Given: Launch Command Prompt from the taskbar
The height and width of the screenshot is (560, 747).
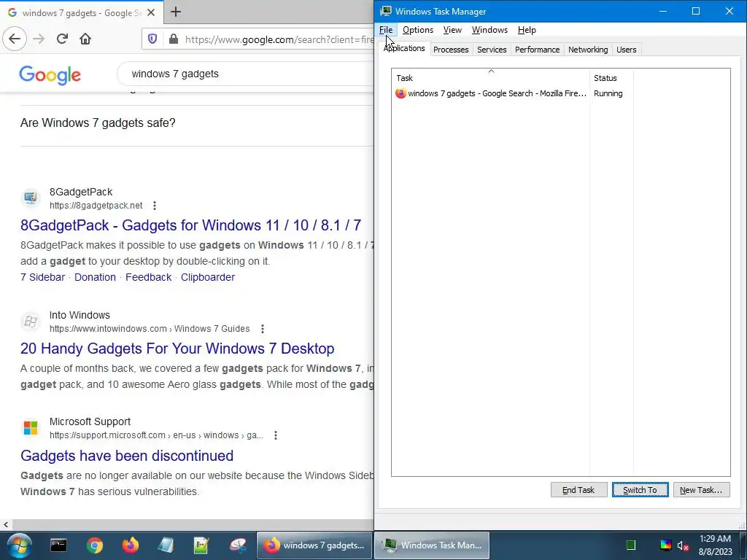Looking at the screenshot, I should (58, 545).
